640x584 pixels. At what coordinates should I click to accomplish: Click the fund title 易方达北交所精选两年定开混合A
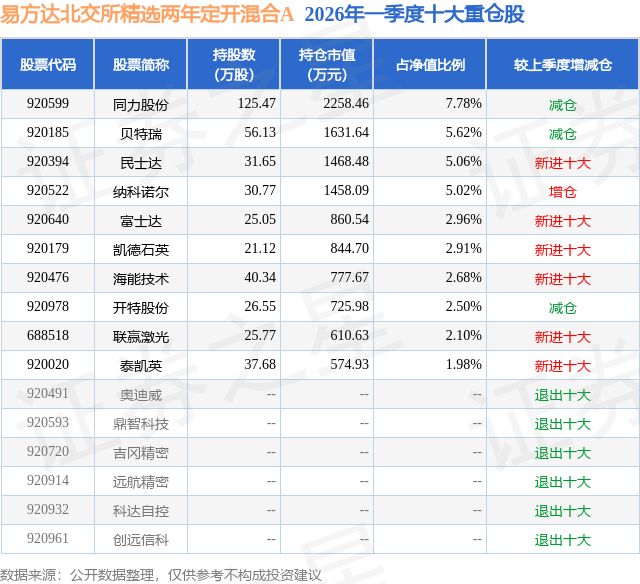pos(147,14)
